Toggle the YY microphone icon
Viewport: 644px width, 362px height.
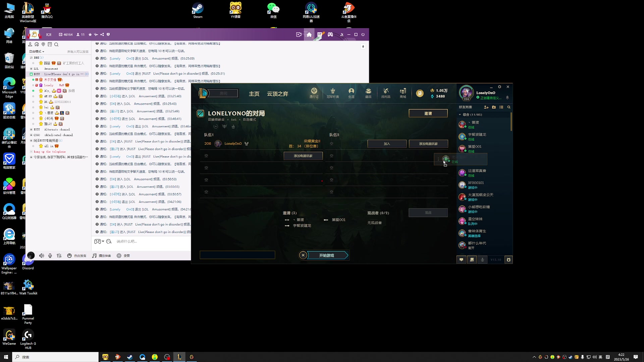(50, 255)
